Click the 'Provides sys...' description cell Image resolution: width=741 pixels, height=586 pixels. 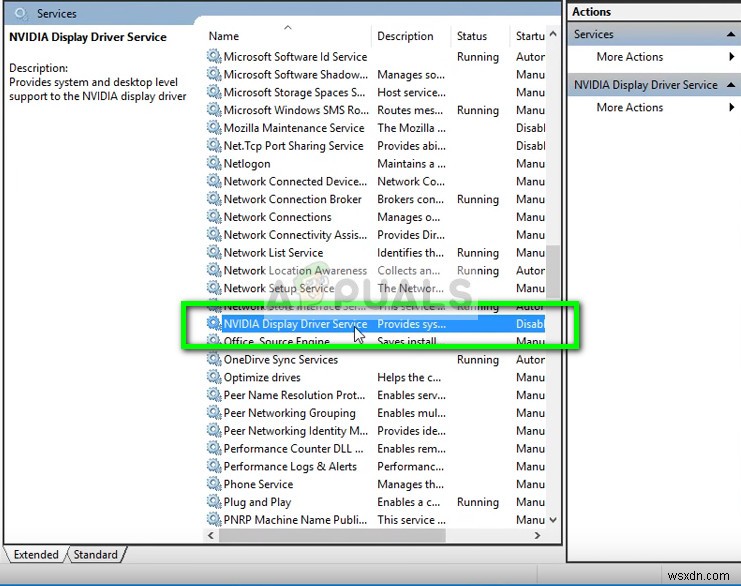(x=411, y=324)
